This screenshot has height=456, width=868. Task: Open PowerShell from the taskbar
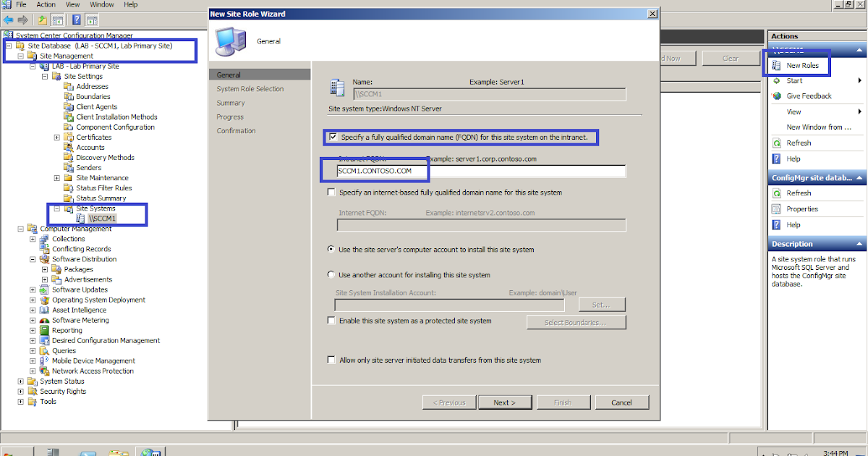(x=87, y=450)
